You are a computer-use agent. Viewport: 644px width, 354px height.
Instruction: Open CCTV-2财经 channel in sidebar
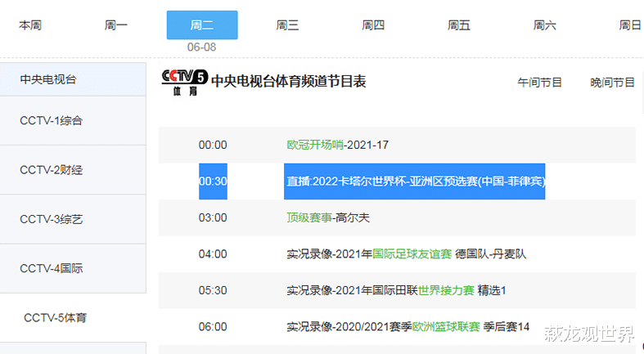tap(73, 170)
